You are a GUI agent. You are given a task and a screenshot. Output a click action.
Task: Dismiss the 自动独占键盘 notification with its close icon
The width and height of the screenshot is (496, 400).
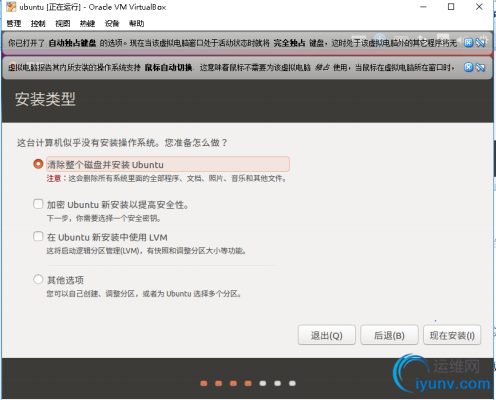pyautogui.click(x=468, y=43)
